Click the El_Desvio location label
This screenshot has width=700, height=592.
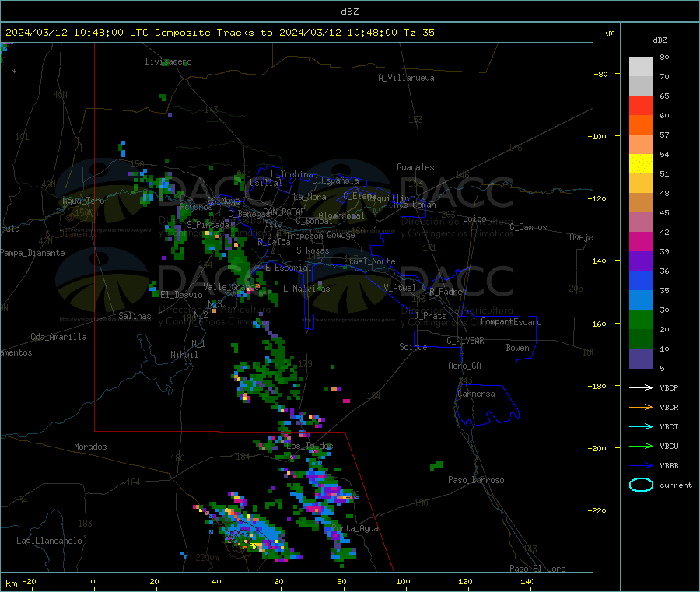click(x=181, y=295)
